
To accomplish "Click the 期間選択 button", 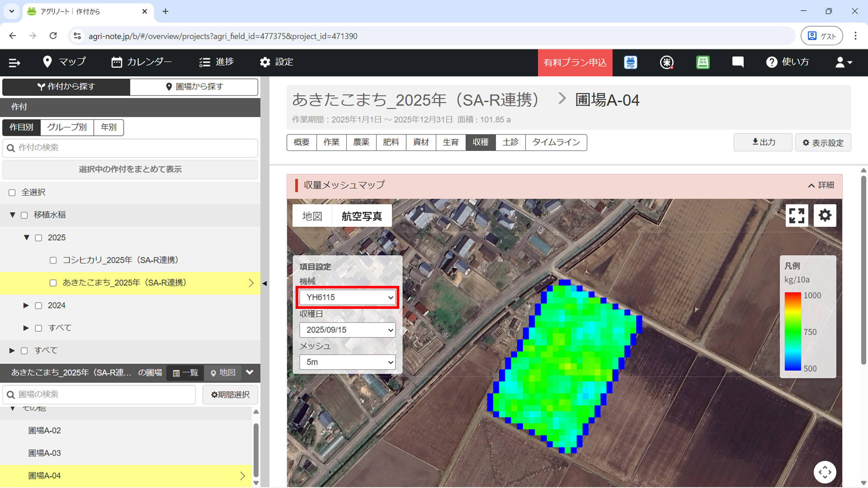I will 230,395.
